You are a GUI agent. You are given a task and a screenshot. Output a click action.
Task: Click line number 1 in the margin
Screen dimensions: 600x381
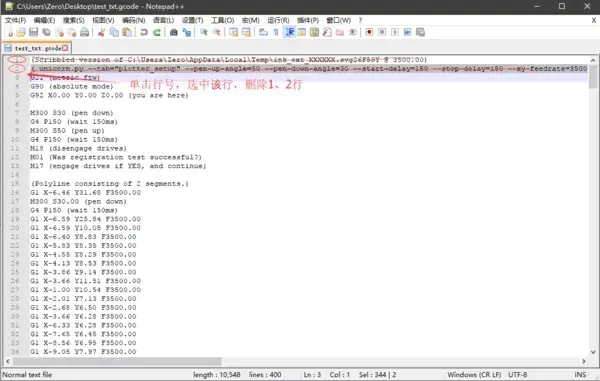pos(17,60)
